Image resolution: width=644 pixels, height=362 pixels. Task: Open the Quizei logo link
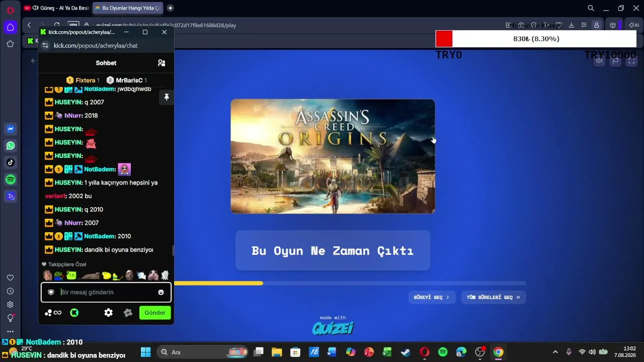click(x=333, y=328)
